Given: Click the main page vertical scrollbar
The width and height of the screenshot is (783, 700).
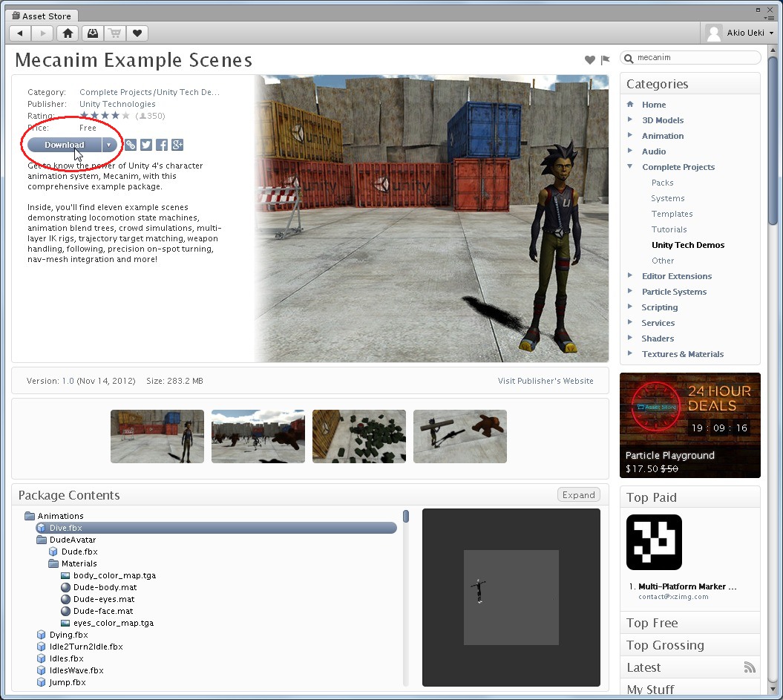Looking at the screenshot, I should (773, 140).
